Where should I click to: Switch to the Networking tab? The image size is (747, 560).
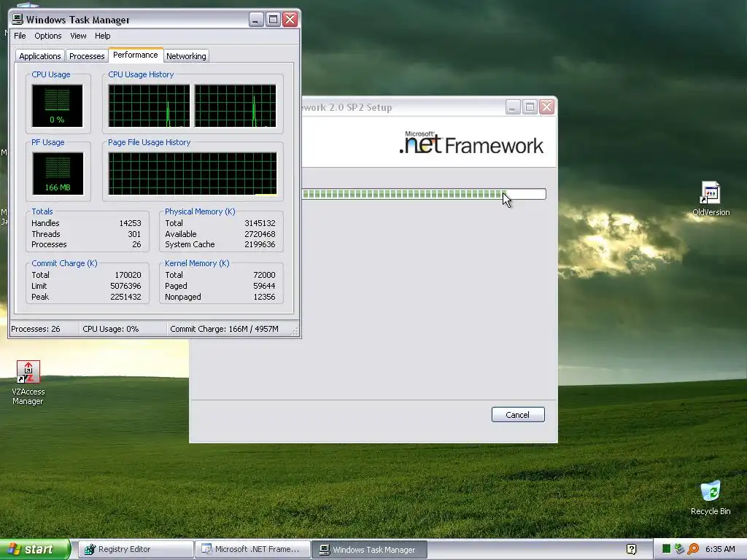pyautogui.click(x=186, y=56)
